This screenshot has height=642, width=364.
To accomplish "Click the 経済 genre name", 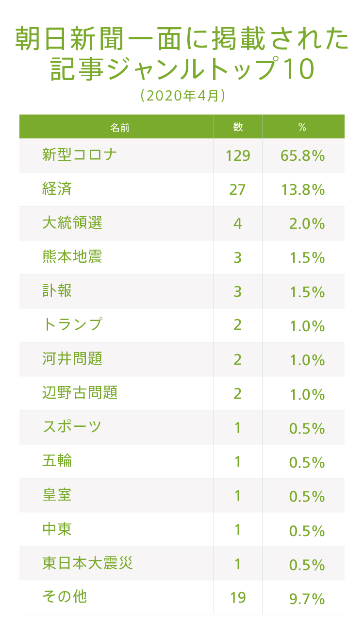I will pos(57,189).
